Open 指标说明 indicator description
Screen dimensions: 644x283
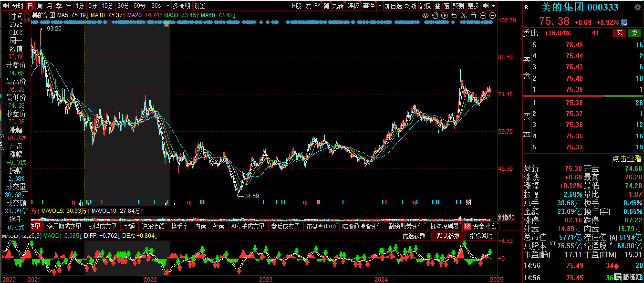[x=481, y=236]
